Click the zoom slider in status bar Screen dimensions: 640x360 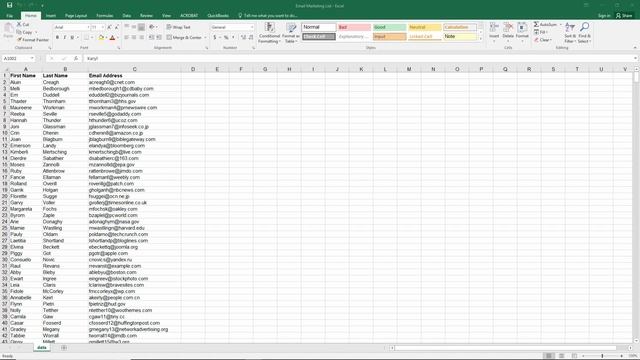click(x=602, y=356)
